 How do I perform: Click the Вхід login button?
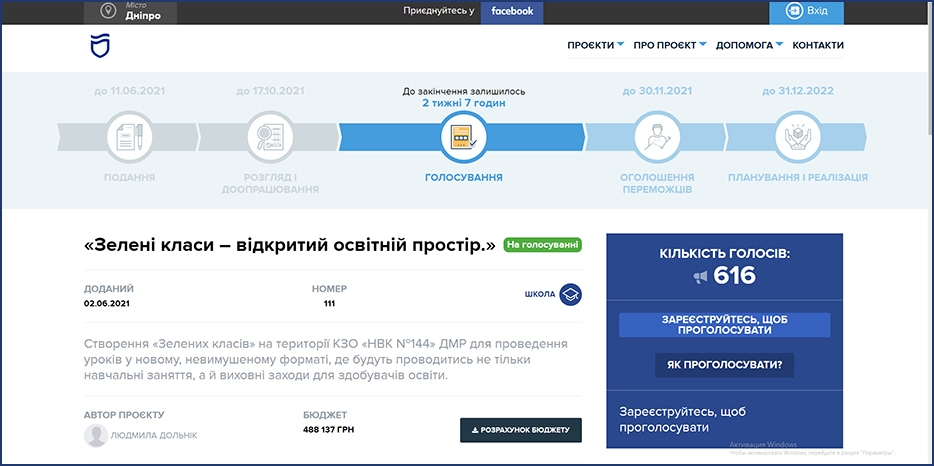pos(807,12)
